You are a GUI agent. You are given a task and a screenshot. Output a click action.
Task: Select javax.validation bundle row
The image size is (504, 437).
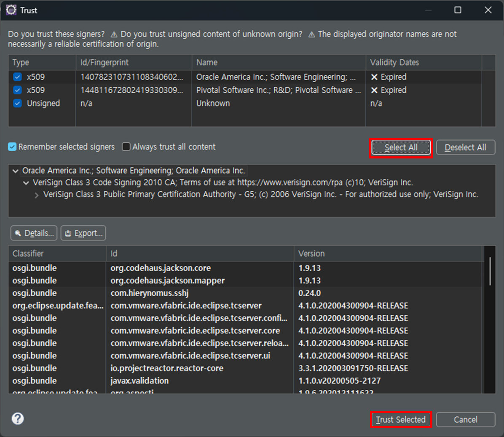(245, 381)
